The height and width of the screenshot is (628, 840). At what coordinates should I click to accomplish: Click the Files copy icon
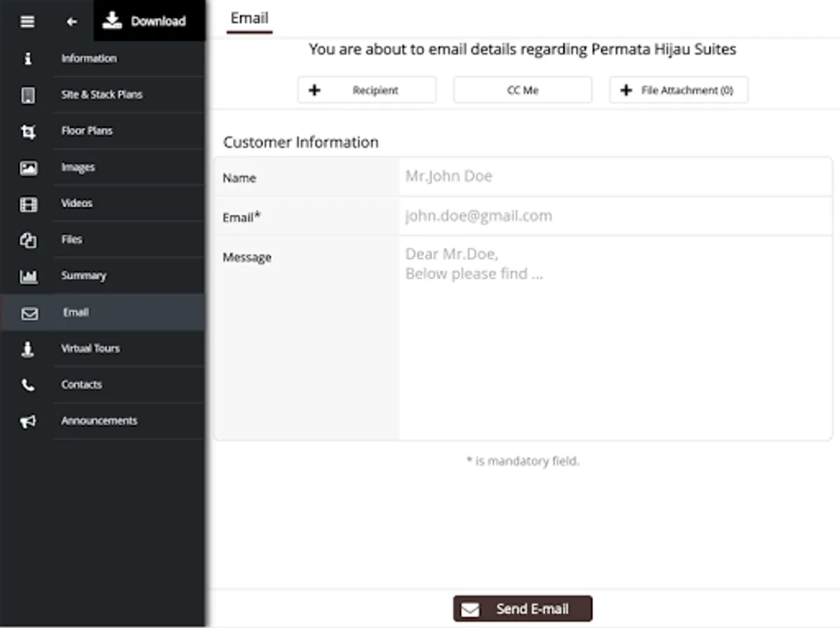pyautogui.click(x=28, y=240)
